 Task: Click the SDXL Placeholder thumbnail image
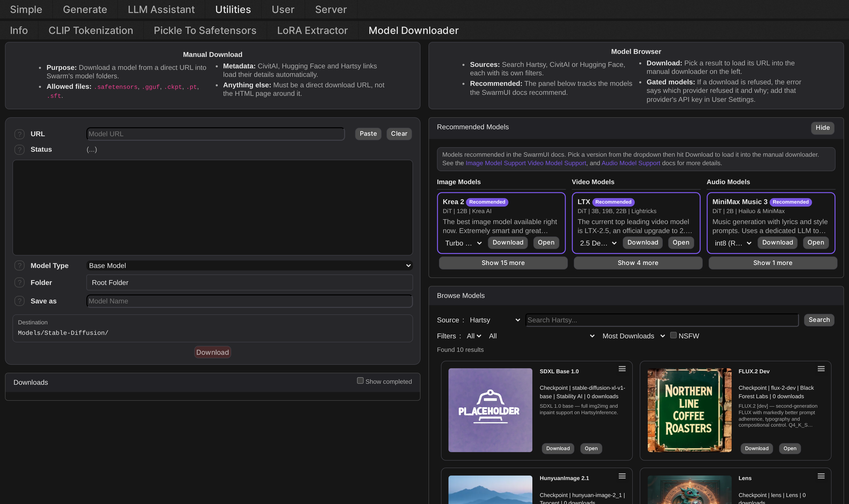pos(490,410)
